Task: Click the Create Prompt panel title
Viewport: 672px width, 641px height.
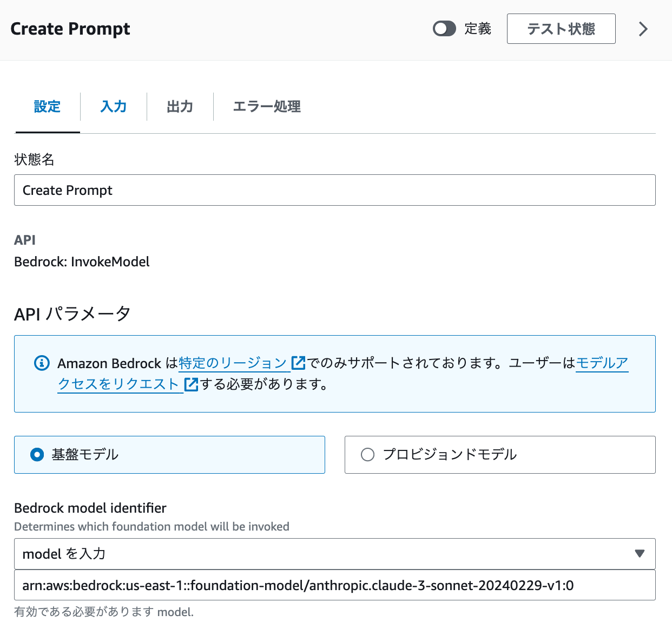Action: tap(70, 29)
